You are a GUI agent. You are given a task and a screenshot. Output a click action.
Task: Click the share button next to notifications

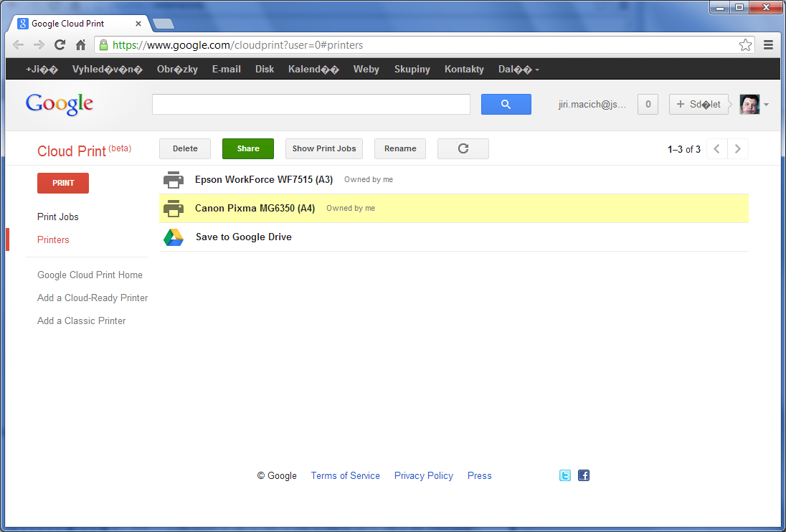(699, 104)
